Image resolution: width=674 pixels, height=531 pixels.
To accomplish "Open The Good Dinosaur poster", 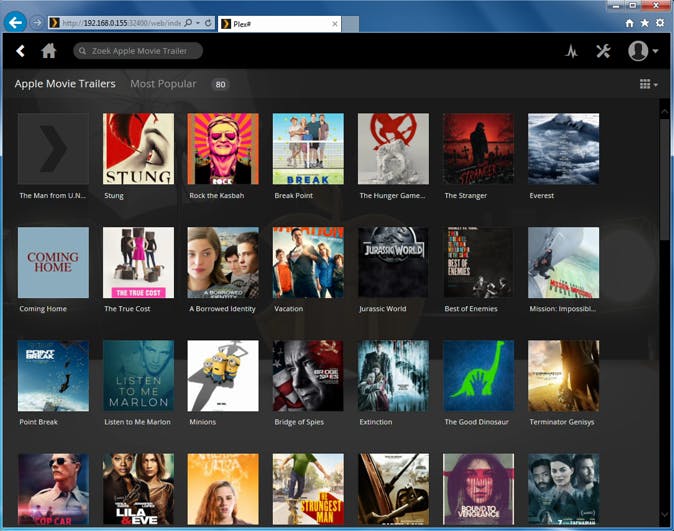I will point(478,376).
